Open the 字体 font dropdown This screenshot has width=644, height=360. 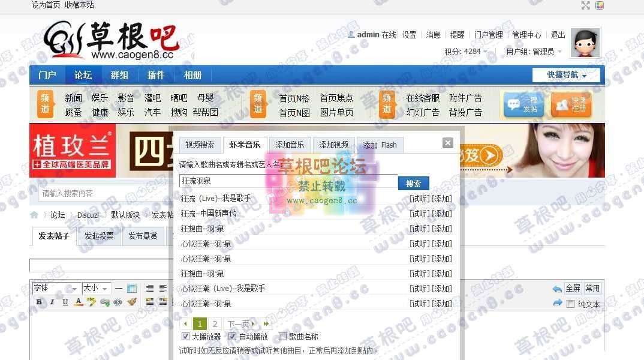click(x=56, y=288)
